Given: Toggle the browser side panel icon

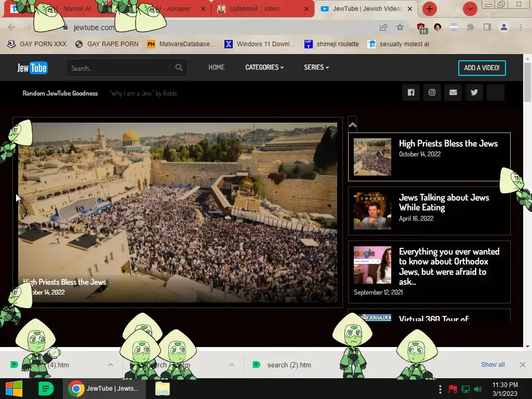Looking at the screenshot, I should coord(487,27).
